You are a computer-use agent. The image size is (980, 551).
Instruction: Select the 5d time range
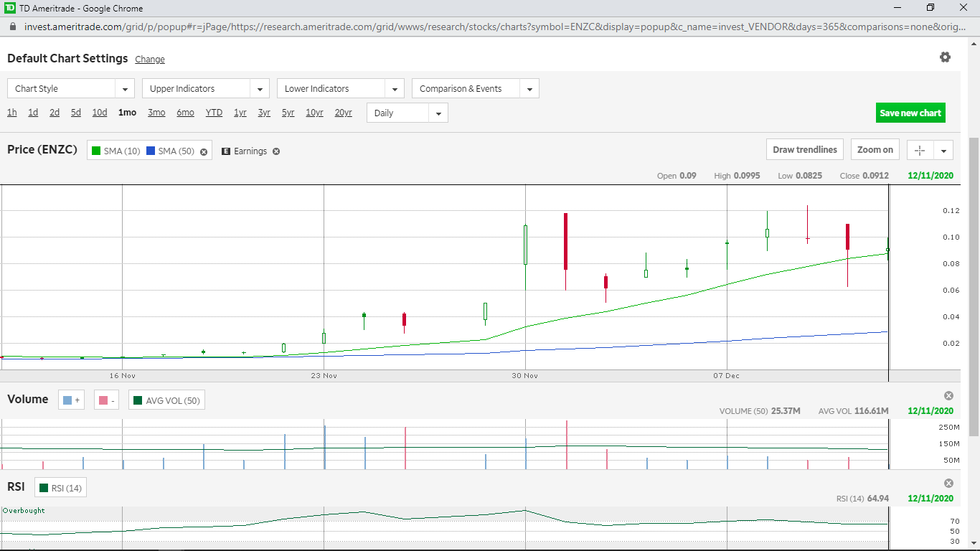click(x=76, y=113)
